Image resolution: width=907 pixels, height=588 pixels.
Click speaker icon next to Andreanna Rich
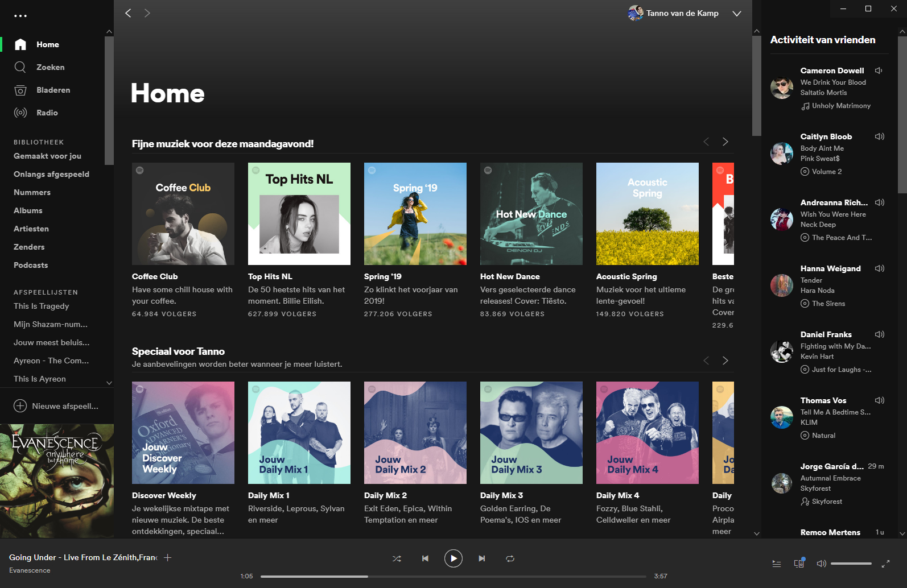tap(879, 202)
